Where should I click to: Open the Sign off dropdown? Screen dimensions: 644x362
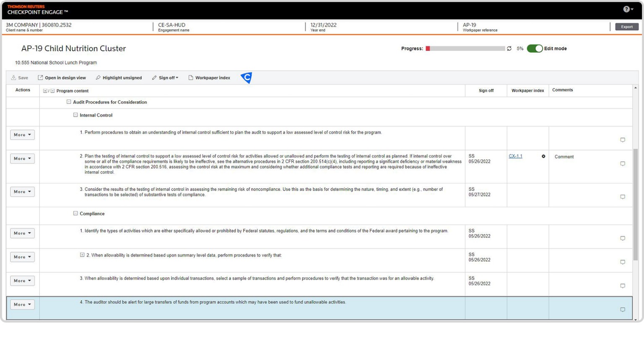click(165, 78)
